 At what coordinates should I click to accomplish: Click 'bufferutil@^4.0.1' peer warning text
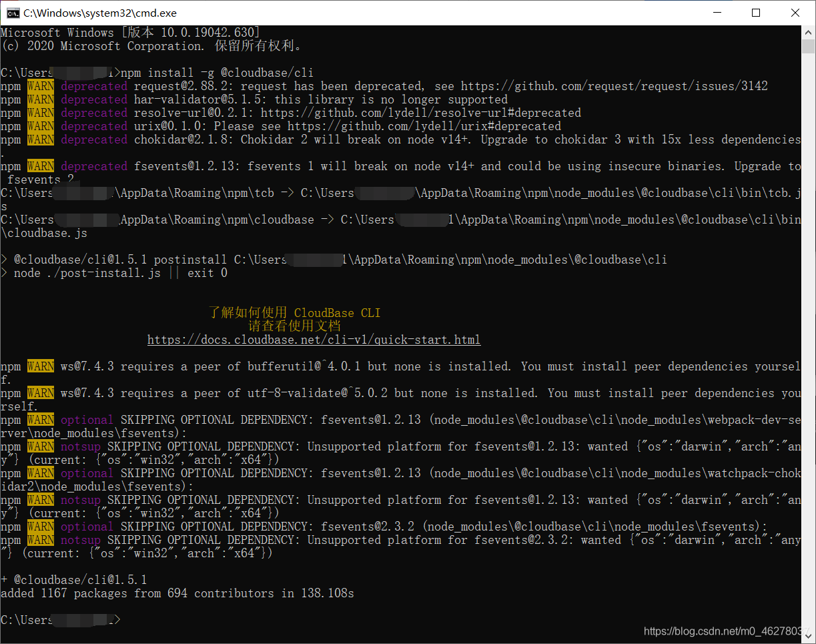tap(400, 373)
